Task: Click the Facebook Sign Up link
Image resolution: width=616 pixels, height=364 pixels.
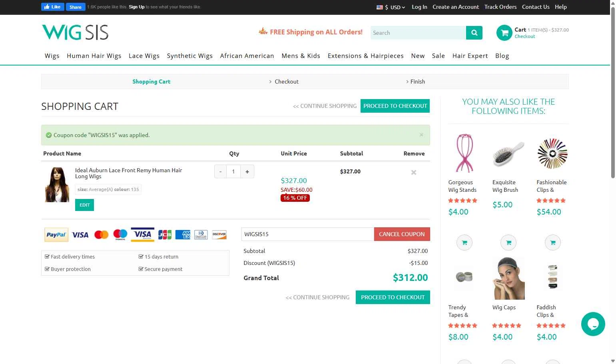Action: (x=137, y=7)
